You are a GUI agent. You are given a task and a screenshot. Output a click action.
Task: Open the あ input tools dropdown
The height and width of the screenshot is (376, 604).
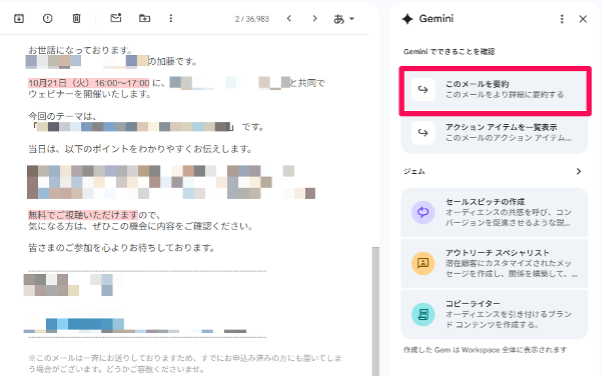(x=344, y=18)
